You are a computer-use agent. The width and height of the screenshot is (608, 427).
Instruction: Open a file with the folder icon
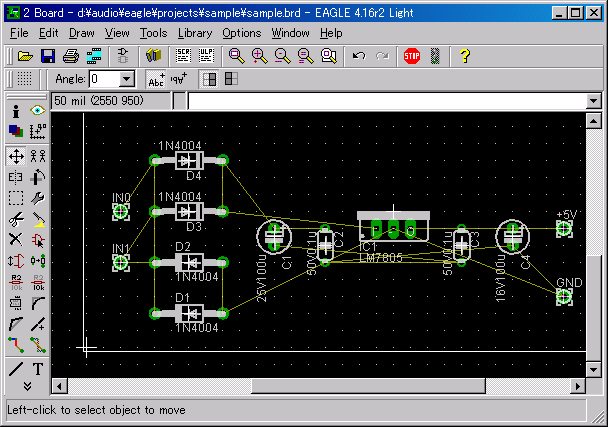click(25, 56)
